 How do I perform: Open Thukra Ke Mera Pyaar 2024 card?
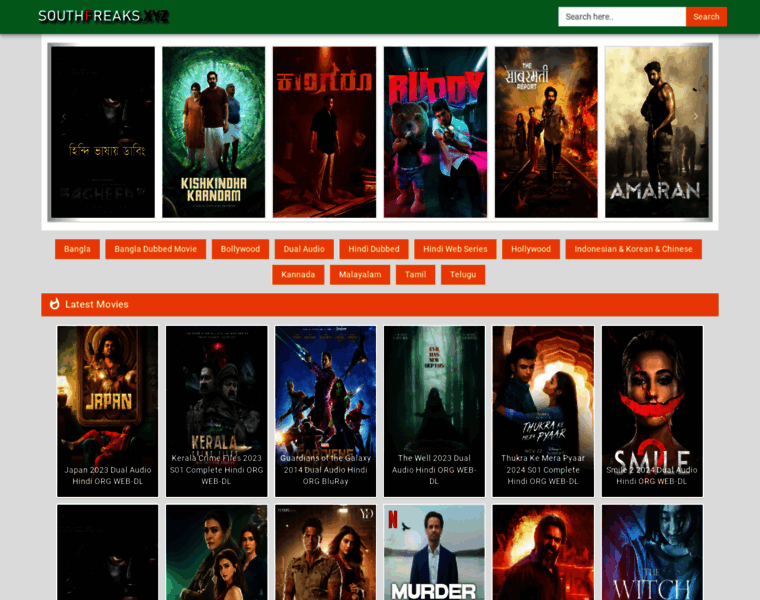543,411
